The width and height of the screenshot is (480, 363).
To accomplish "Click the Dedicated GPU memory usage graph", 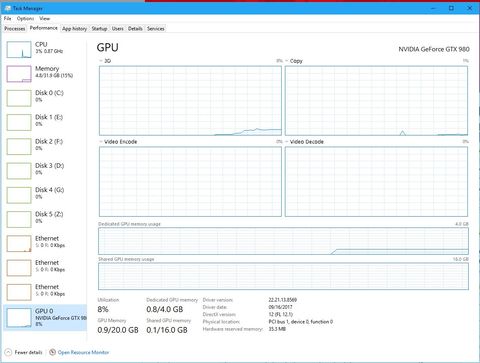I will (283, 241).
